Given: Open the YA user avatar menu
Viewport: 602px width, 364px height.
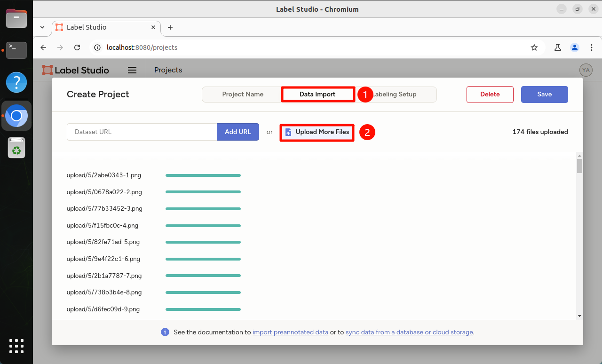Looking at the screenshot, I should pos(586,70).
